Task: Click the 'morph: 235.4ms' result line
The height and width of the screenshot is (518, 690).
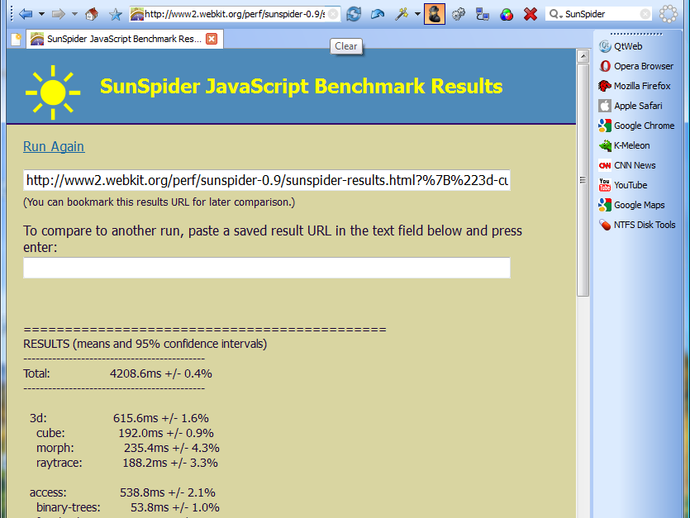Action: click(128, 448)
